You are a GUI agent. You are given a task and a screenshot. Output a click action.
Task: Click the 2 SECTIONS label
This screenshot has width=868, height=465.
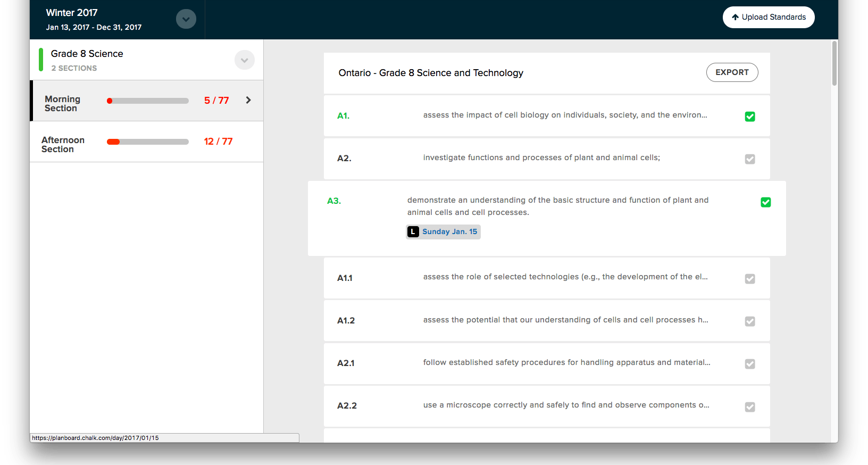[74, 68]
